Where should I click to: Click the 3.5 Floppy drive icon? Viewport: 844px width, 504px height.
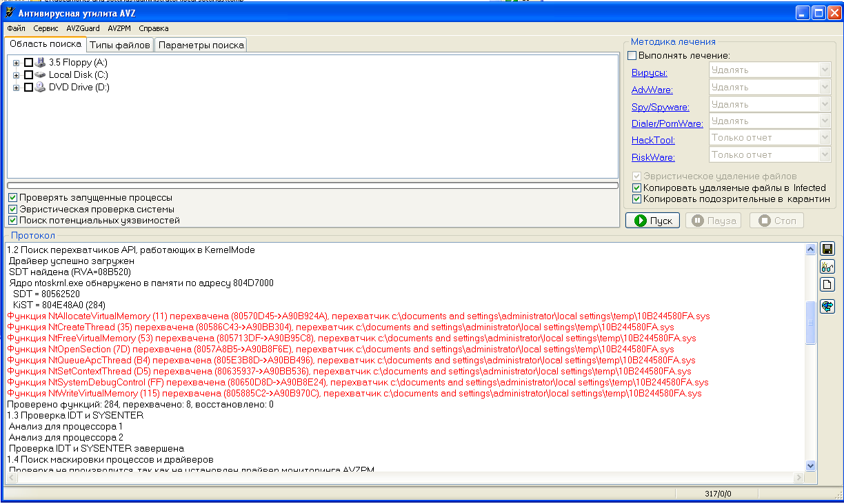coord(39,62)
